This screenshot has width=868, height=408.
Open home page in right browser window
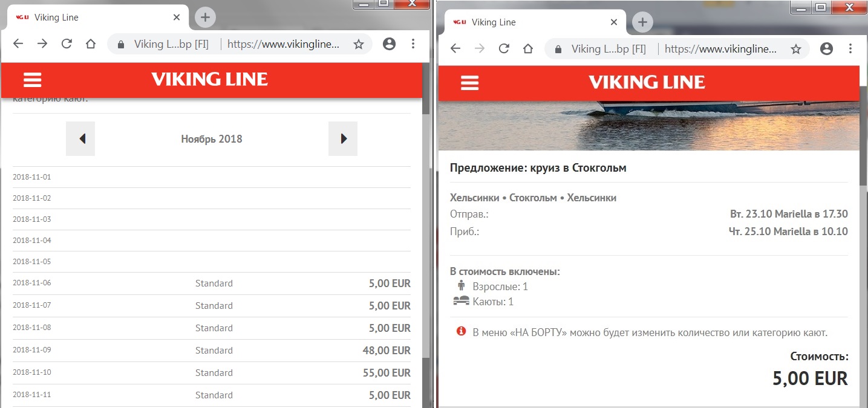(x=528, y=48)
